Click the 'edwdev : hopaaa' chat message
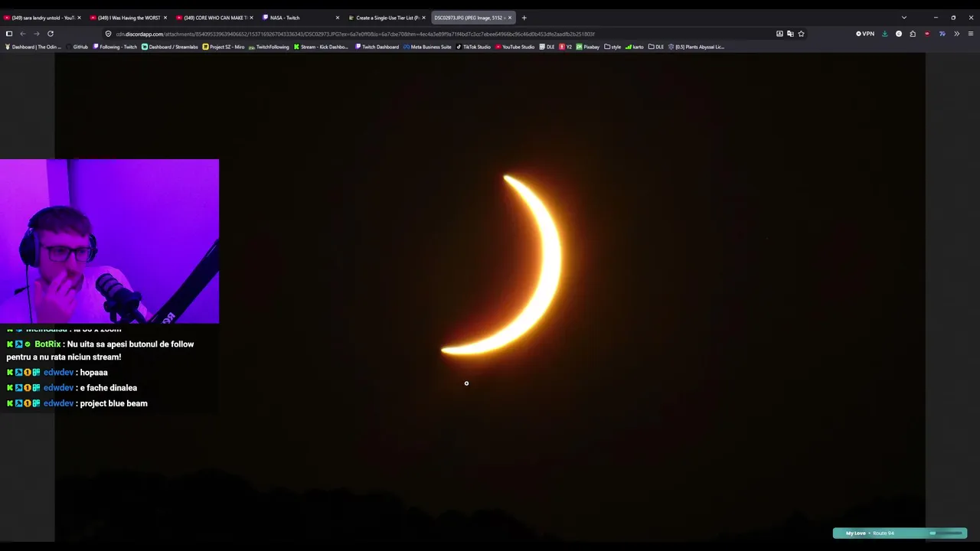This screenshot has height=551, width=980. click(57, 373)
